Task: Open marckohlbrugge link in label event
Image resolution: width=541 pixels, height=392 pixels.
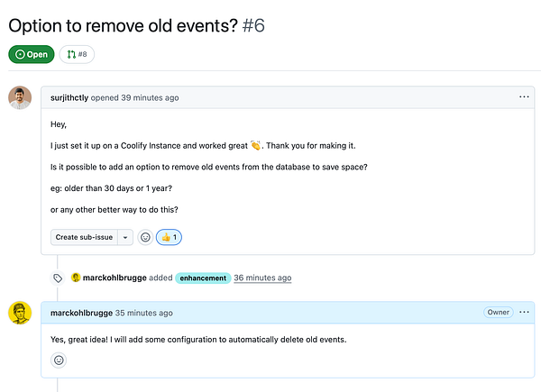Action: [115, 278]
